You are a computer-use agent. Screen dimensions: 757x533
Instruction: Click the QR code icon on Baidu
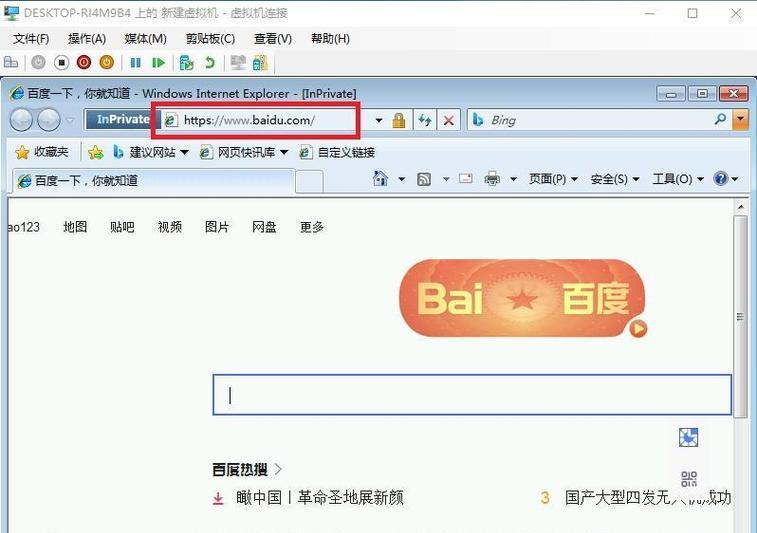pyautogui.click(x=689, y=479)
